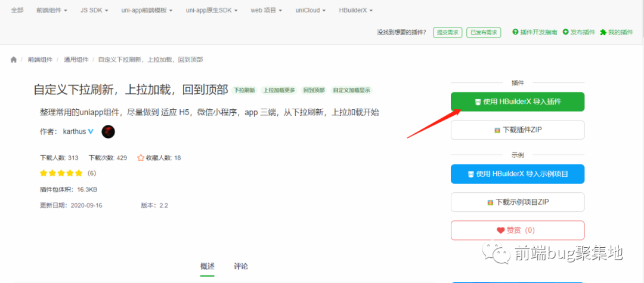
Task: Click the 下拉刷新 tag
Action: click(x=244, y=90)
